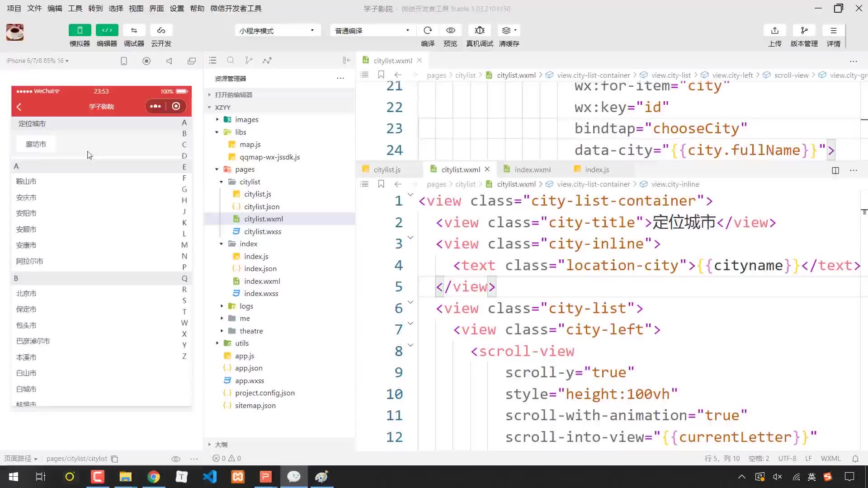Click the errors and warnings indicator
Image resolution: width=868 pixels, height=488 pixels.
click(x=227, y=458)
